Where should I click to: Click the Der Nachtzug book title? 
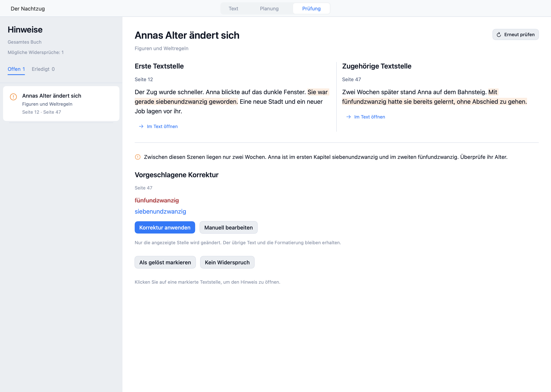28,9
